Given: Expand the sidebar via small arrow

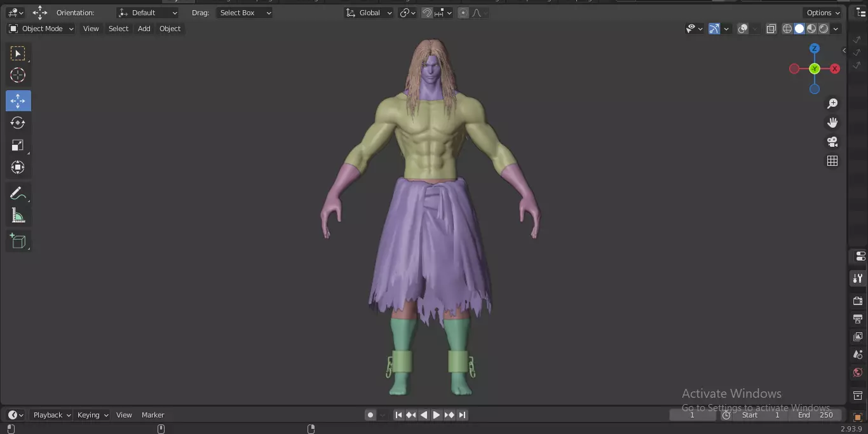Looking at the screenshot, I should click(844, 50).
